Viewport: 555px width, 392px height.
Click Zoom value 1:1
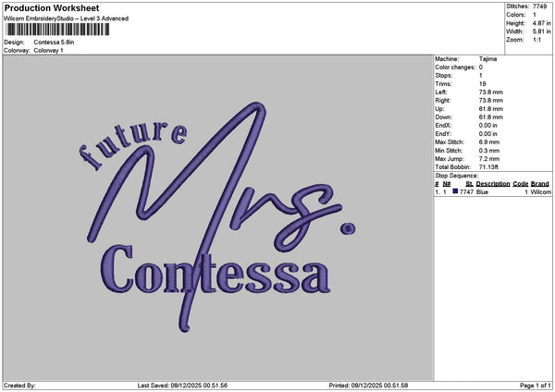click(536, 40)
